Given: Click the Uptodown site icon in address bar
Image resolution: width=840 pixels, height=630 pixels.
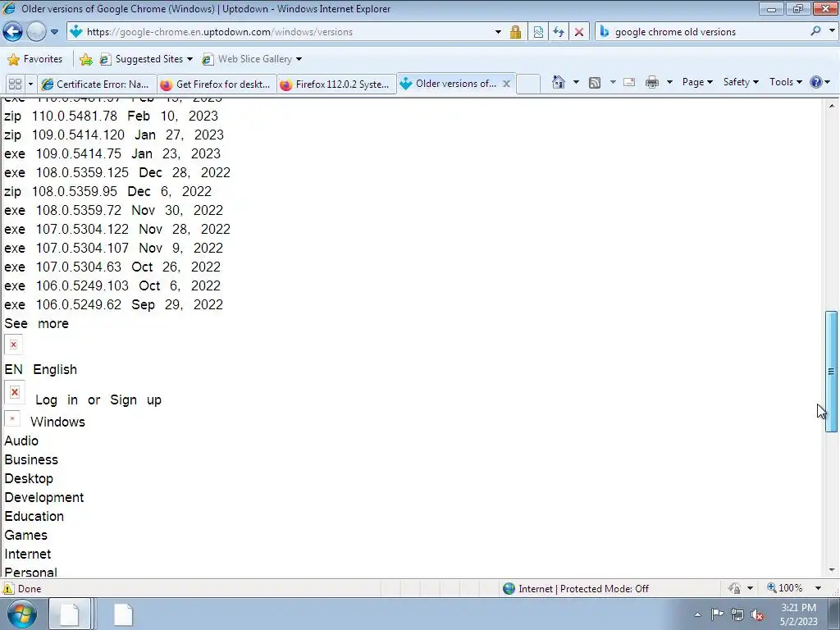Looking at the screenshot, I should (x=76, y=32).
